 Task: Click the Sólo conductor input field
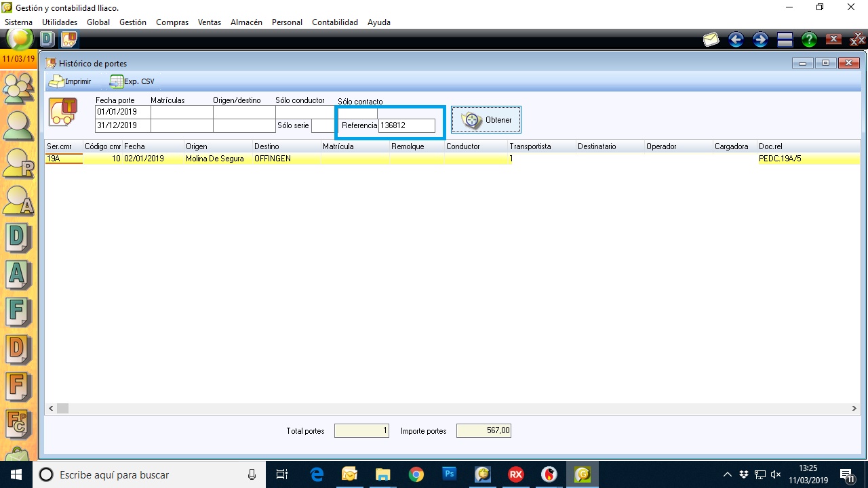tap(305, 112)
